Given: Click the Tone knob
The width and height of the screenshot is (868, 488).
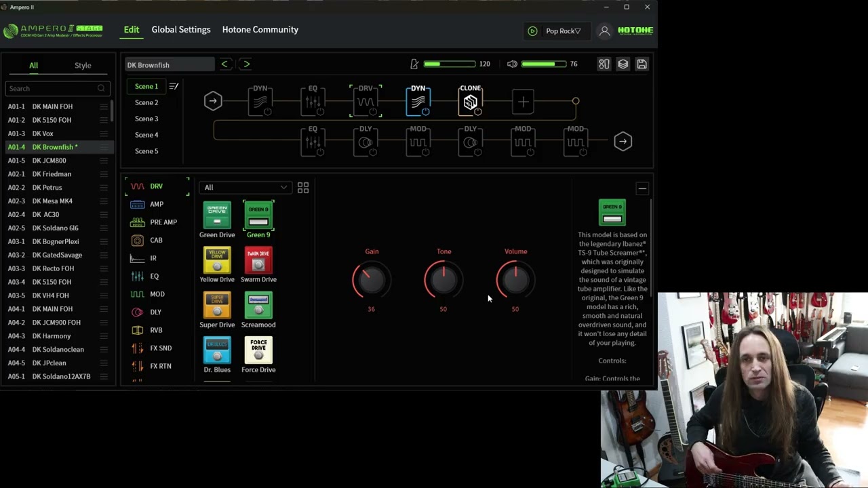Looking at the screenshot, I should (443, 280).
